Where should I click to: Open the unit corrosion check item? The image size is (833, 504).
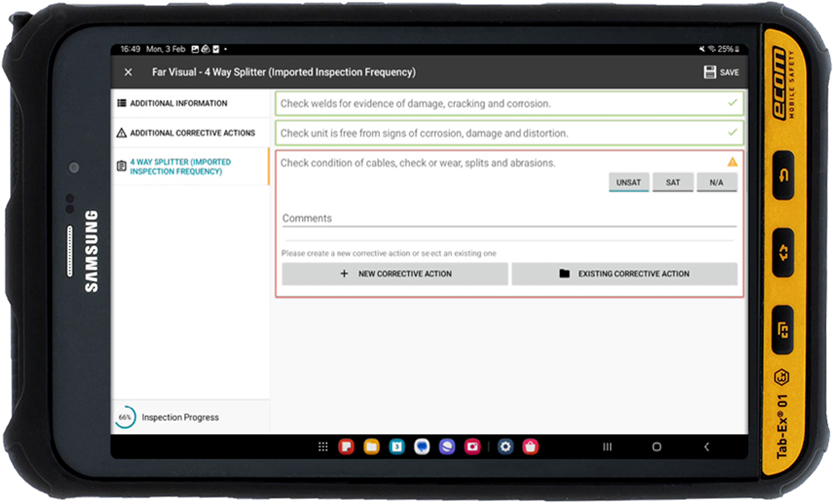tap(509, 133)
